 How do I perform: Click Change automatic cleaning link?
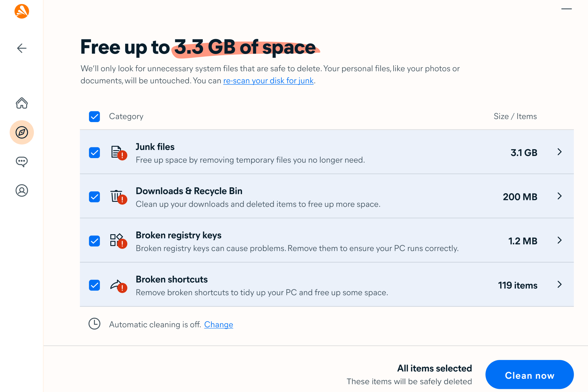click(218, 325)
